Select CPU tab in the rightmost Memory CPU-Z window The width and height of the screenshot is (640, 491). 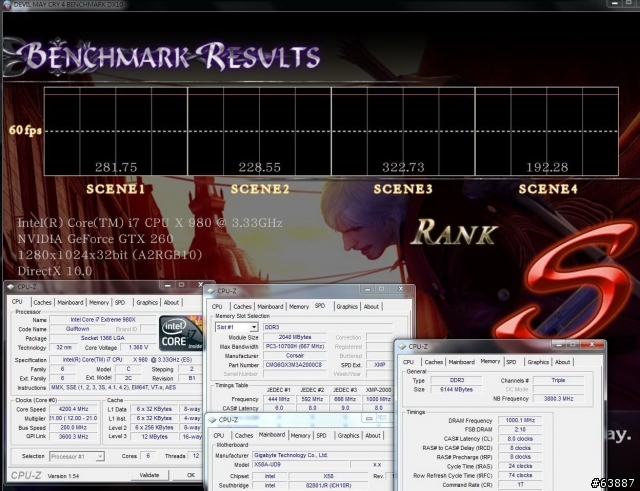(x=408, y=362)
